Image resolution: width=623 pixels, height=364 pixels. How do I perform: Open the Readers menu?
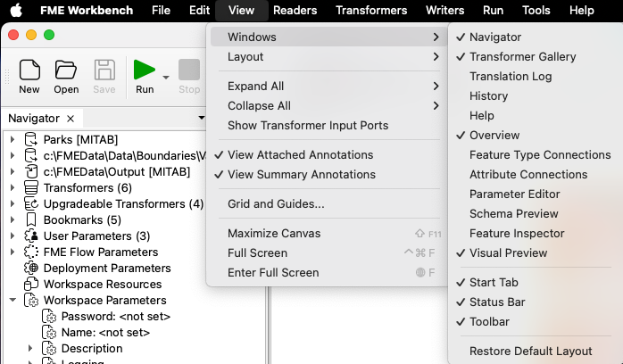(295, 11)
